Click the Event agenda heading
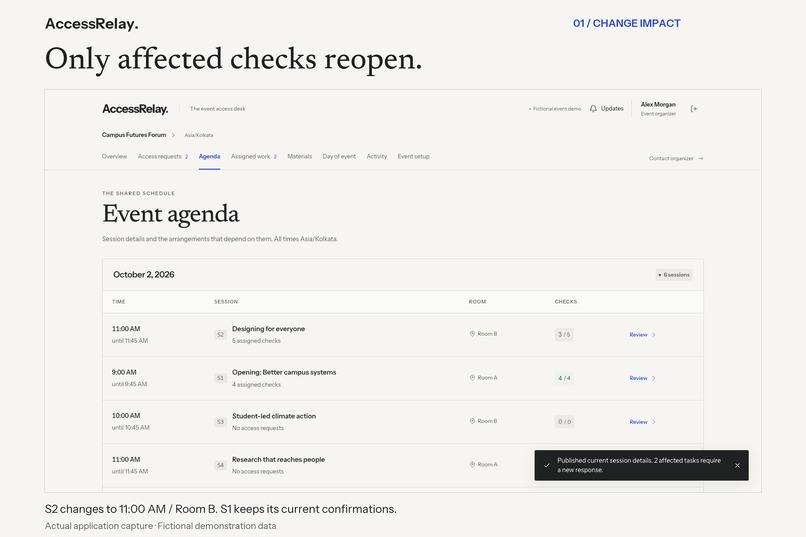Screen dimensions: 806x537 [x=171, y=214]
